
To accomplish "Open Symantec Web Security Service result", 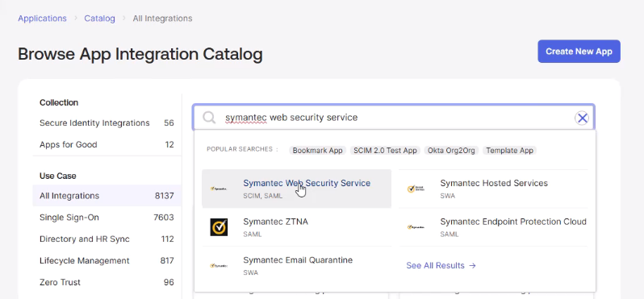I will 296,189.
